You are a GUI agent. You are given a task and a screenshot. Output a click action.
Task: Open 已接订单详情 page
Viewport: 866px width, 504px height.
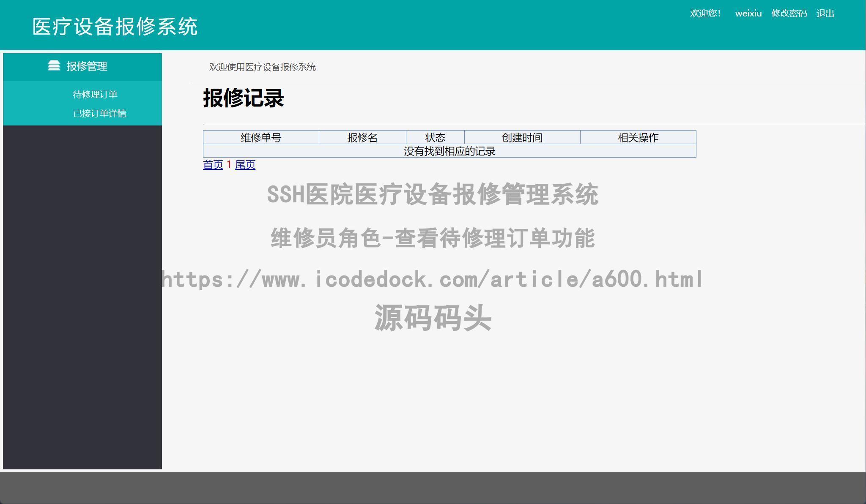99,113
